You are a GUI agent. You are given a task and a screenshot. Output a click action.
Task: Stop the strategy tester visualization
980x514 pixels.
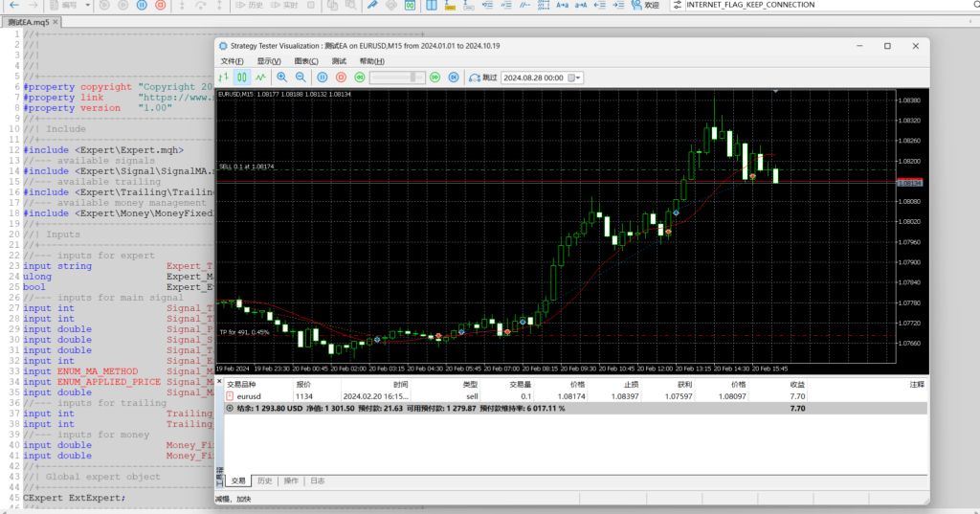coord(342,78)
